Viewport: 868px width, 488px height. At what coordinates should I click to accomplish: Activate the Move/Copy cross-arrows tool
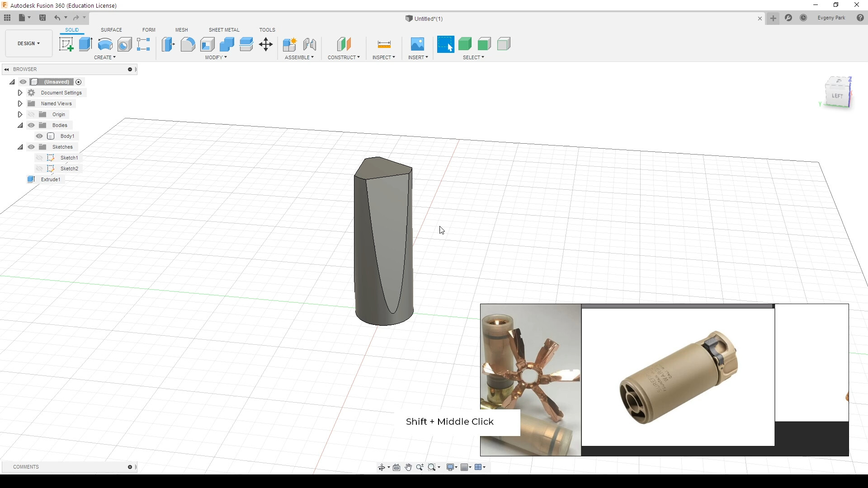266,44
